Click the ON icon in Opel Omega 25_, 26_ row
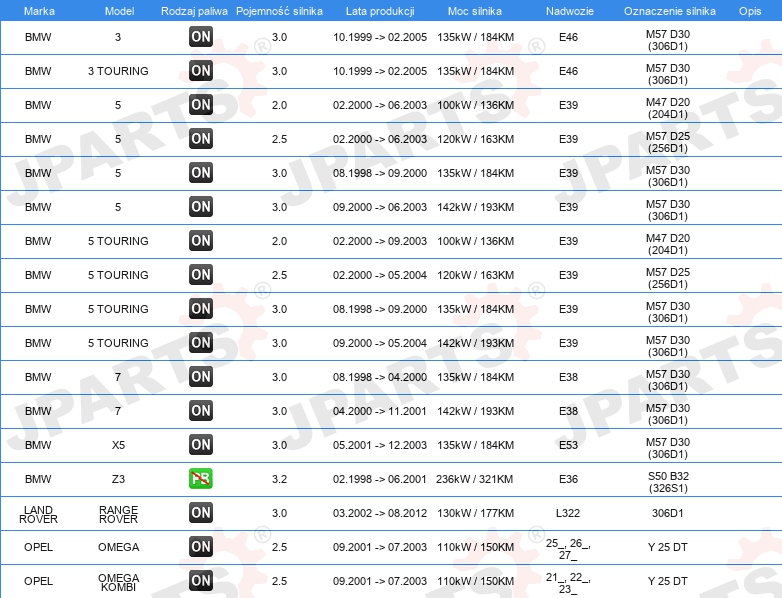This screenshot has width=782, height=598. click(x=201, y=547)
